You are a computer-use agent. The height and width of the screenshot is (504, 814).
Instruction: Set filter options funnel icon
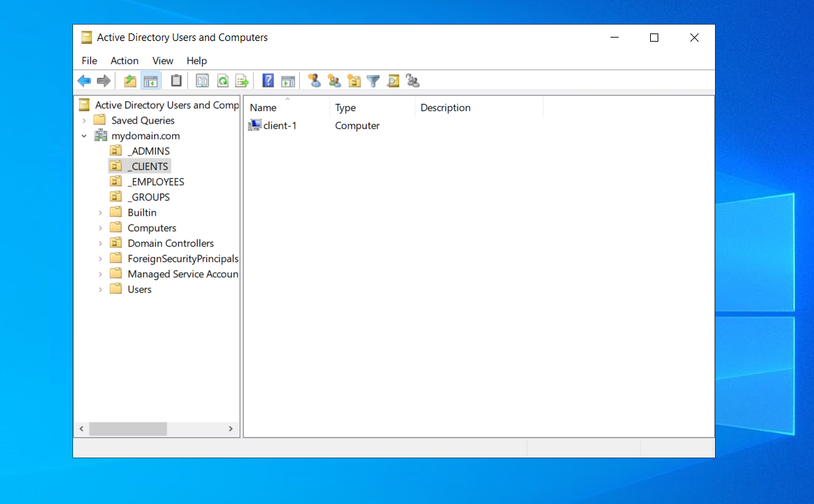point(374,81)
